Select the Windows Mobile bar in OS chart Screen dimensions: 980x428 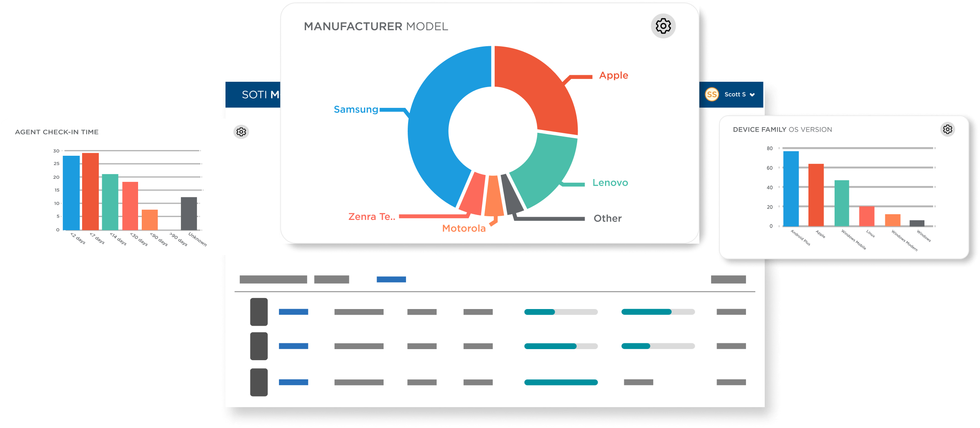pos(842,203)
